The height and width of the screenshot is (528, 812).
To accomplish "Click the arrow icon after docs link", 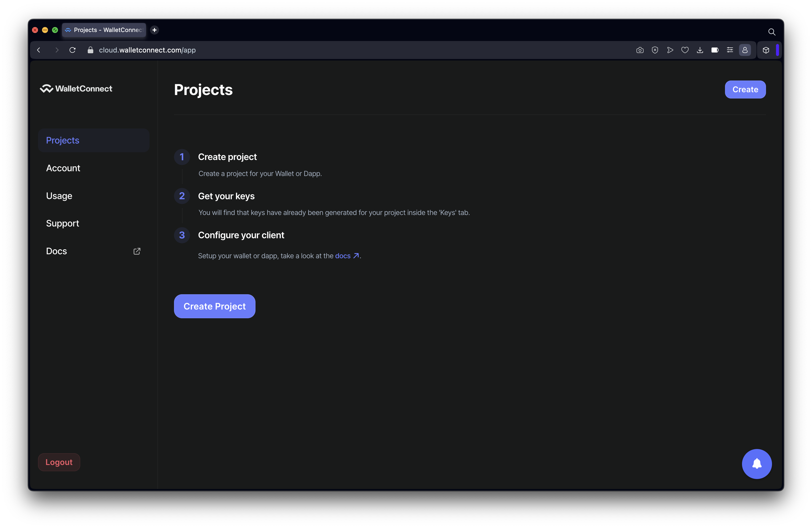I will point(356,256).
